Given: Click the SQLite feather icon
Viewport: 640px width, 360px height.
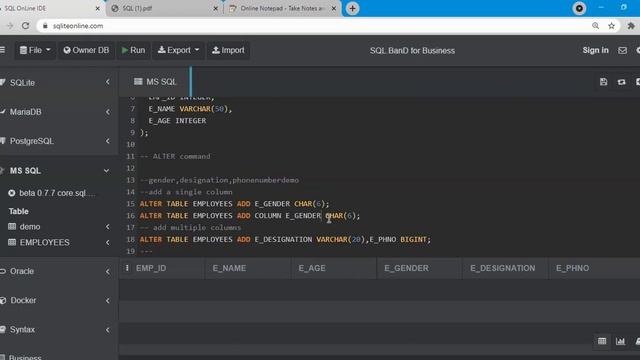Looking at the screenshot, I should click(3, 82).
